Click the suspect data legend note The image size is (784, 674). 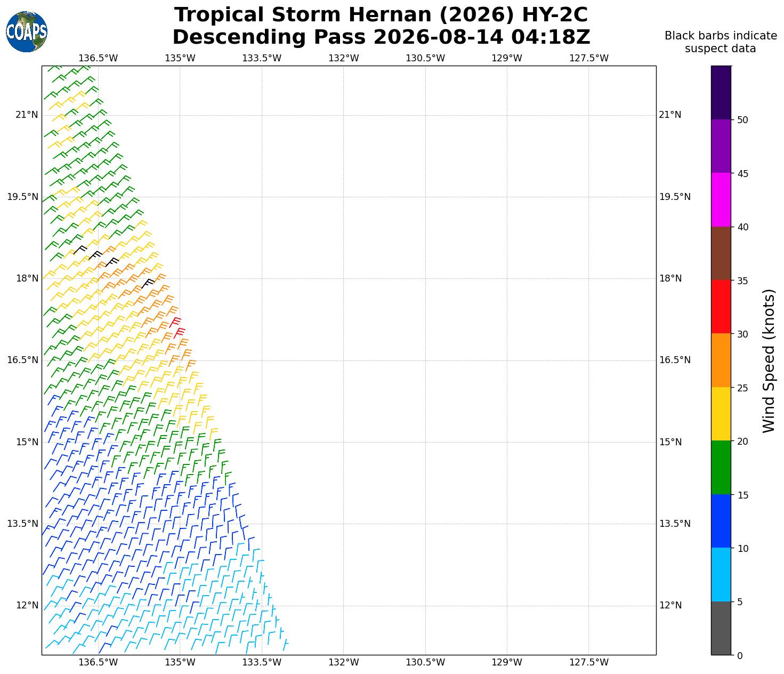[721, 42]
